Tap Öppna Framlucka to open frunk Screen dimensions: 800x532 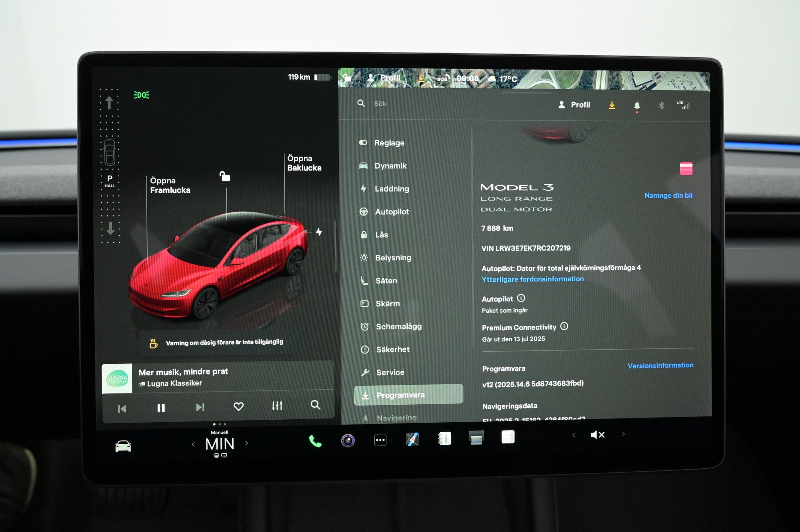170,185
